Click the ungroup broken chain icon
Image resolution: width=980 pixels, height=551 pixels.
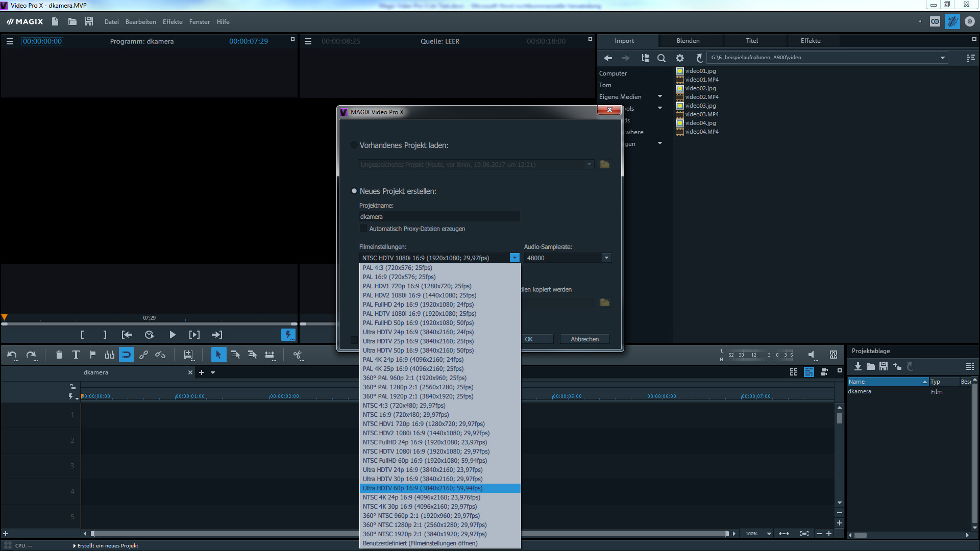point(160,355)
